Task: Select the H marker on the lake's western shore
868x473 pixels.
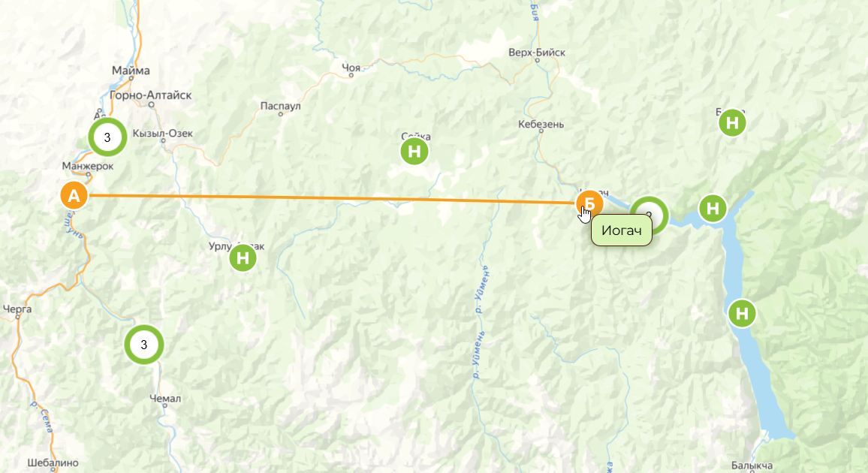Action: (x=742, y=314)
